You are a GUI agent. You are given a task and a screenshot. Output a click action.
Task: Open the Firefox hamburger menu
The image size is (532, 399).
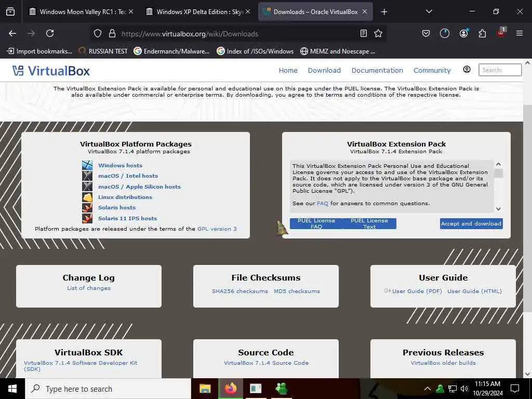click(520, 33)
